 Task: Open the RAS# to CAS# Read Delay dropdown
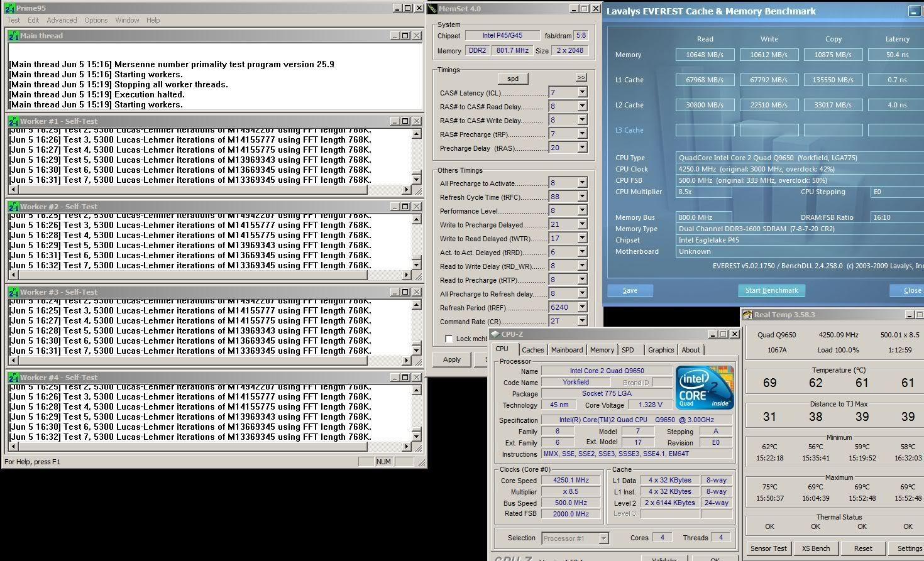[582, 106]
